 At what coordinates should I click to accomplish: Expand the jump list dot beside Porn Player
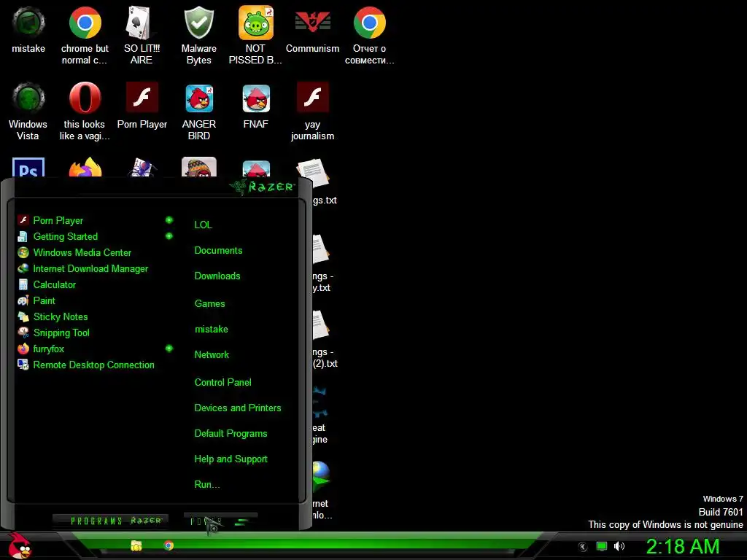pyautogui.click(x=169, y=220)
